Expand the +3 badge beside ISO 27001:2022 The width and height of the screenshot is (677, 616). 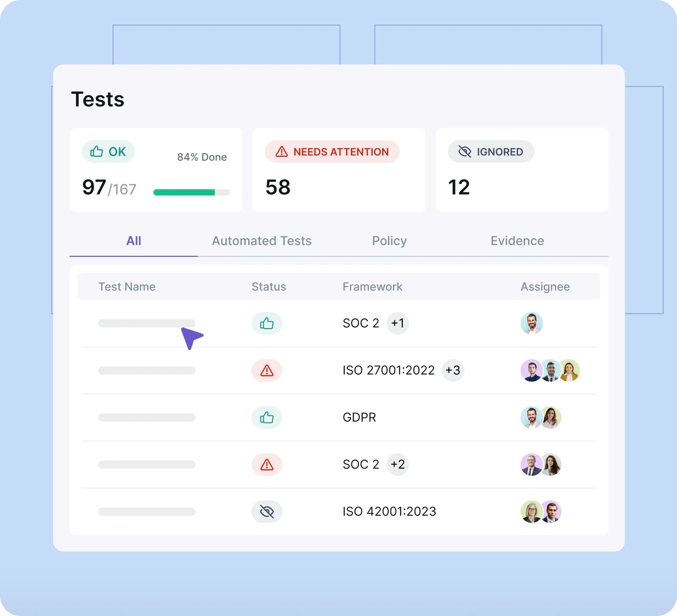(453, 370)
